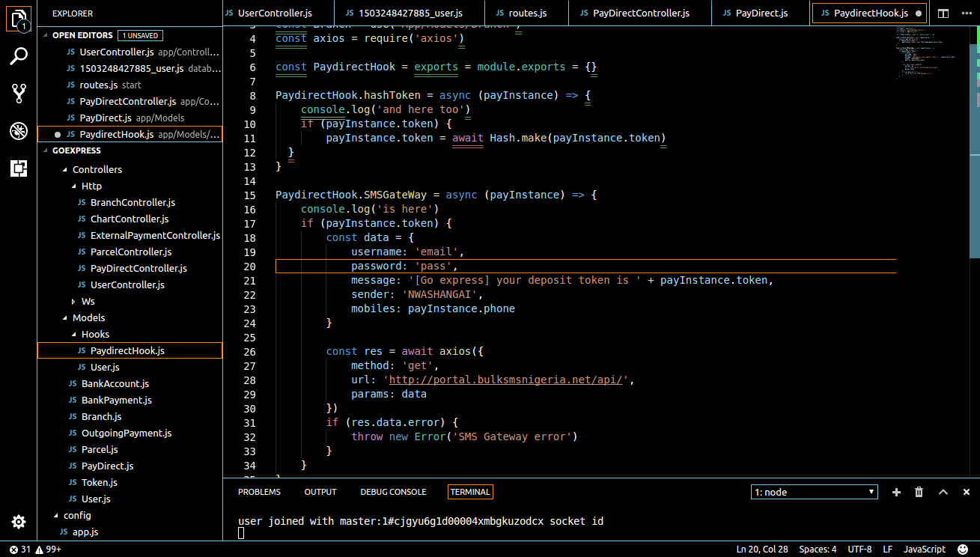Place cursor on line 20 password line
The height and width of the screenshot is (557, 980).
(x=585, y=267)
